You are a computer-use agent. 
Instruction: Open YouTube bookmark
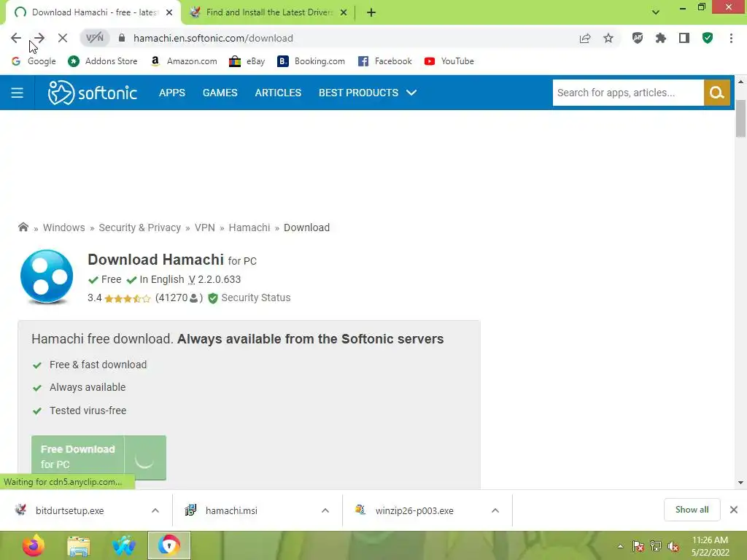tap(449, 61)
